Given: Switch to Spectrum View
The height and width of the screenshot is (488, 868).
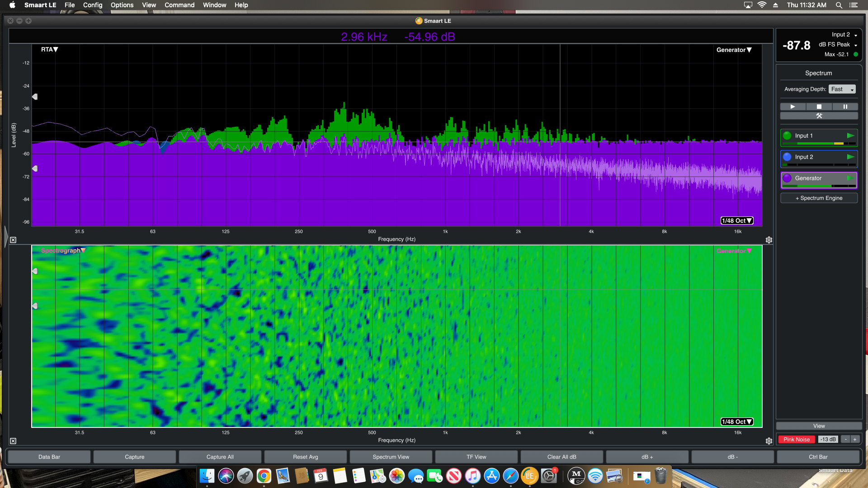Looking at the screenshot, I should (391, 457).
